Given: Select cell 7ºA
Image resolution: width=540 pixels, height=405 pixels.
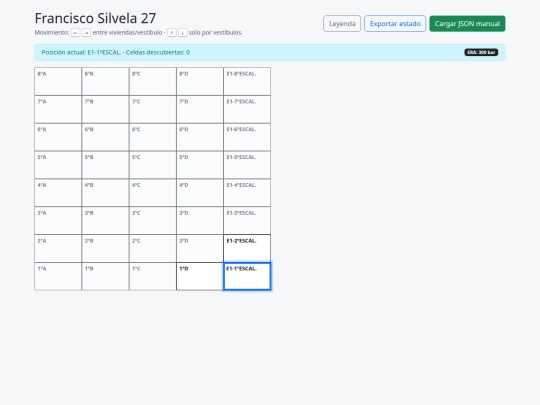Looking at the screenshot, I should [x=58, y=109].
